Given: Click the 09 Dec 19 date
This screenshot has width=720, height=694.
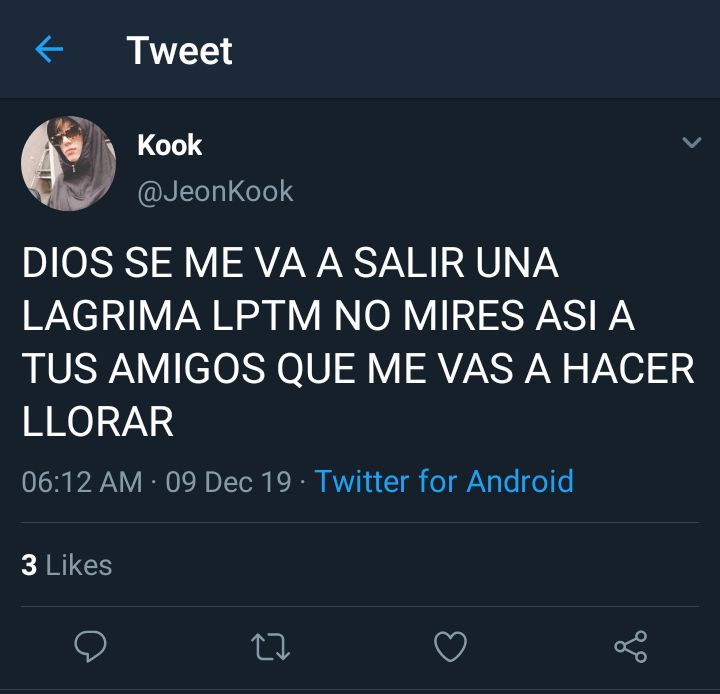Looking at the screenshot, I should [228, 482].
